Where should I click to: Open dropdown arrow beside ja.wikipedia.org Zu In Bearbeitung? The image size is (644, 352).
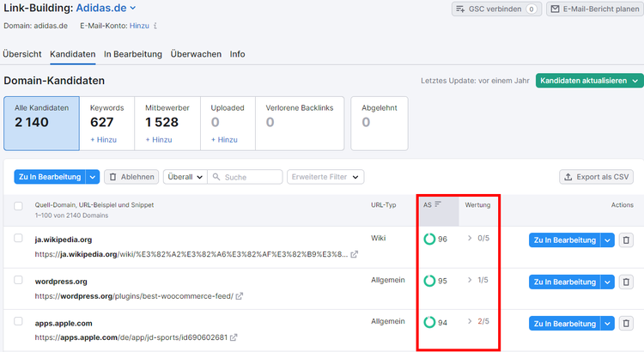[607, 240]
